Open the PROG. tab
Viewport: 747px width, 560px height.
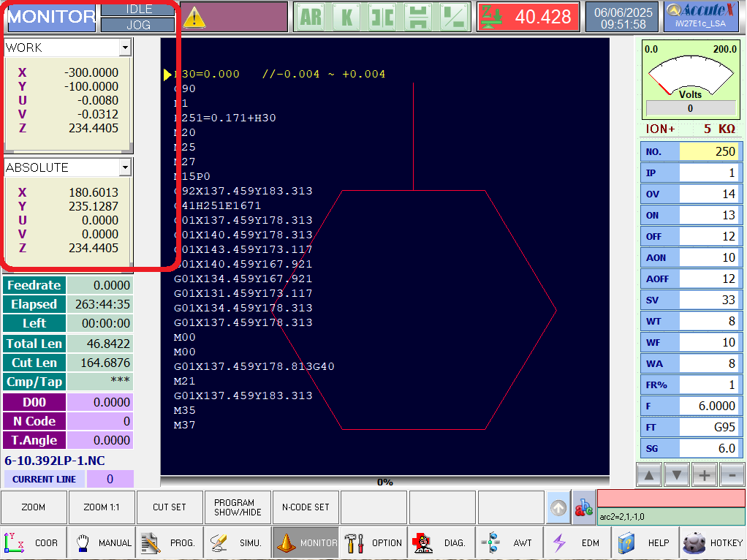click(x=170, y=543)
